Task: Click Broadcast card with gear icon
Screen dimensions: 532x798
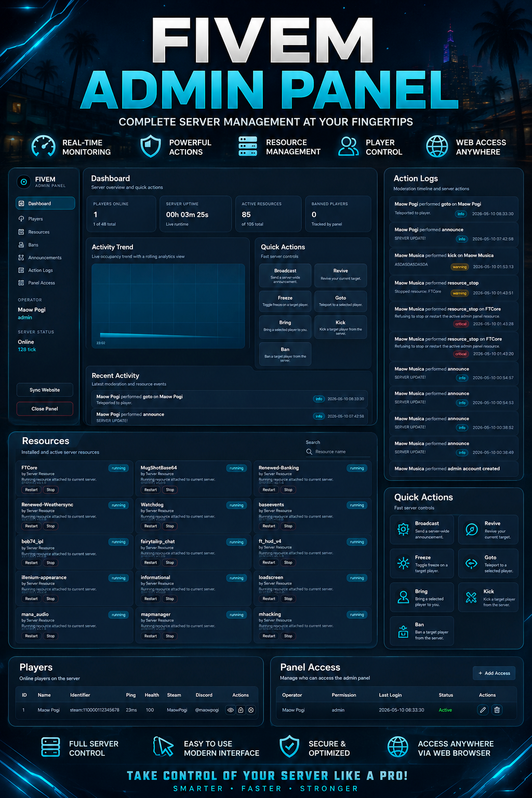Action: pos(422,530)
